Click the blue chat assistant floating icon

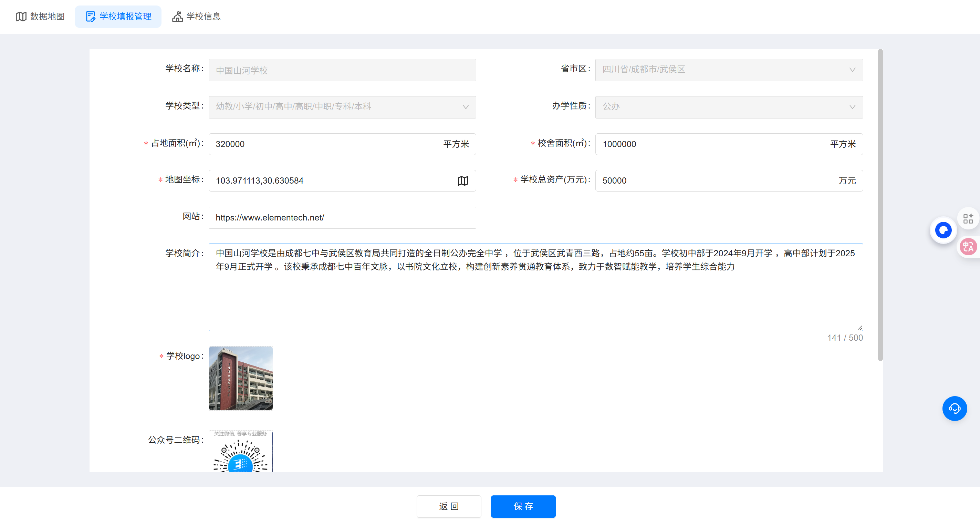(x=943, y=230)
